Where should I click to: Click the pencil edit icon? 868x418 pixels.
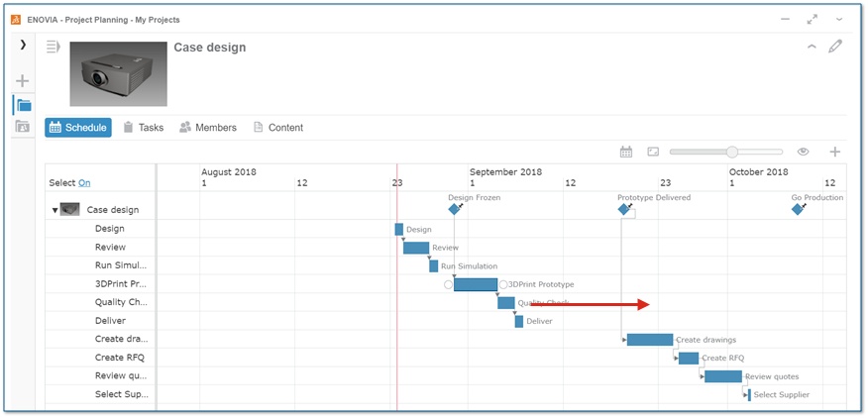[x=834, y=47]
